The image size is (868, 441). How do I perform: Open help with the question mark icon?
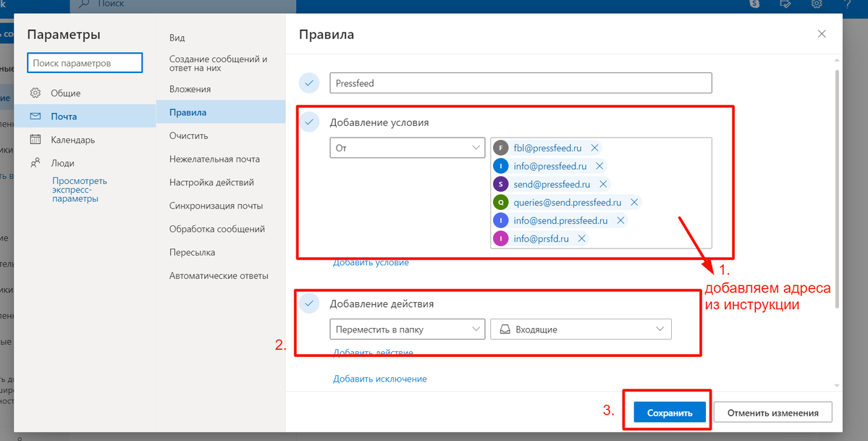[x=848, y=4]
